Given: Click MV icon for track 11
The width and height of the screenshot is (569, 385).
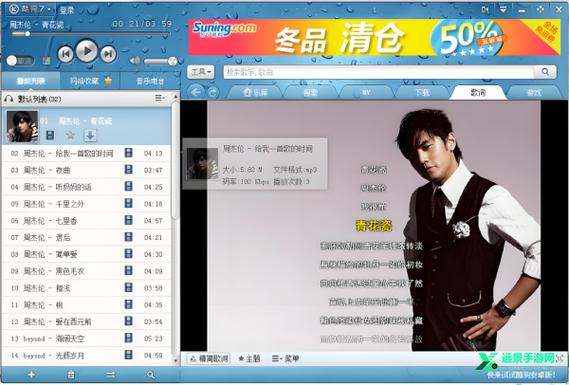Looking at the screenshot, I should 128,304.
